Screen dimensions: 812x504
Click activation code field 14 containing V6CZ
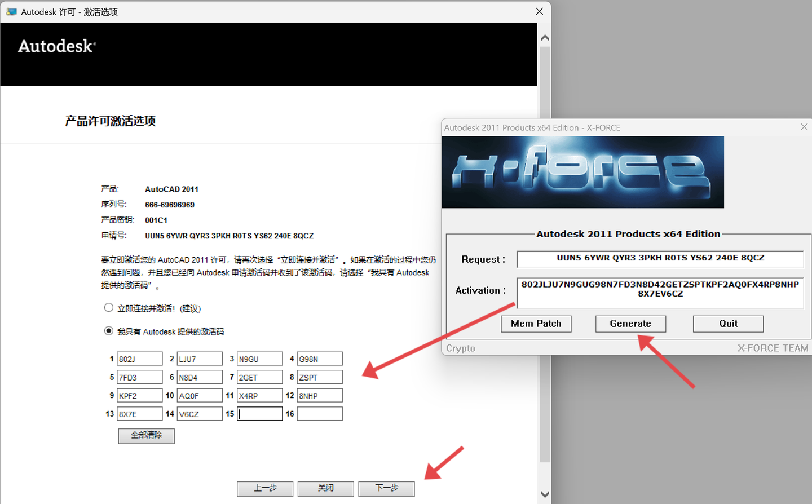pyautogui.click(x=200, y=414)
